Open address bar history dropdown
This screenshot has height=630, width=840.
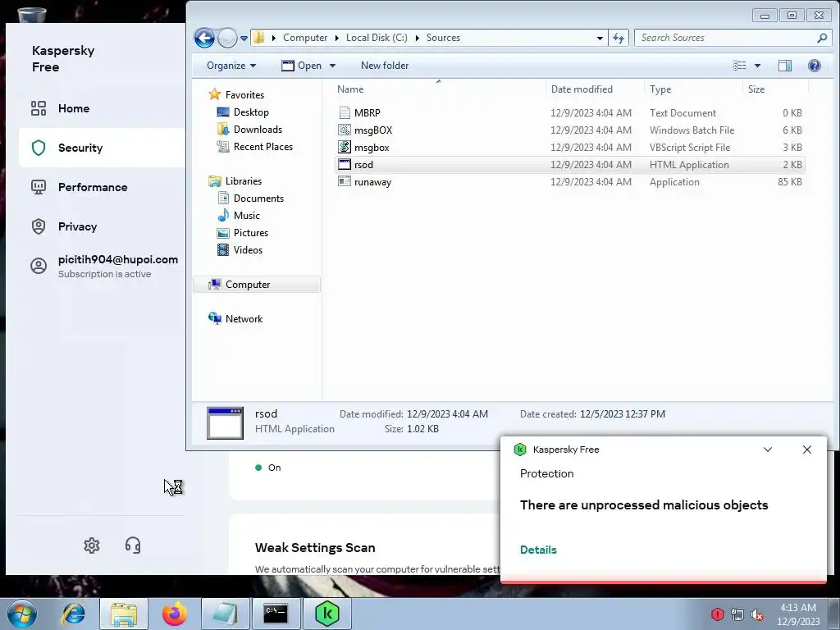600,38
